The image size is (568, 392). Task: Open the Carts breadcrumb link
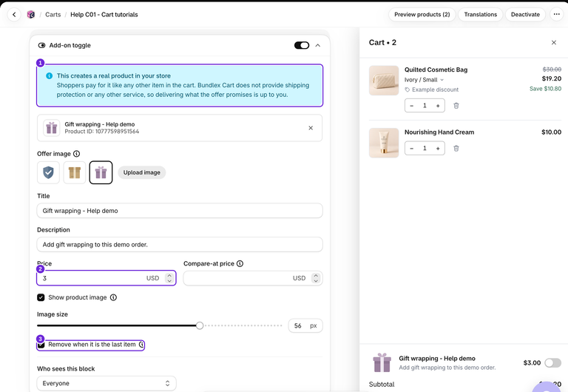(53, 15)
